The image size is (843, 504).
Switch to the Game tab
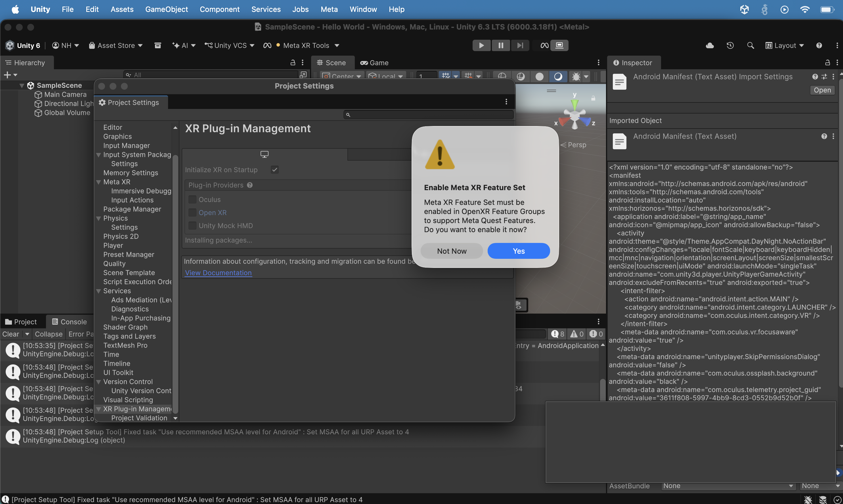[x=374, y=62]
